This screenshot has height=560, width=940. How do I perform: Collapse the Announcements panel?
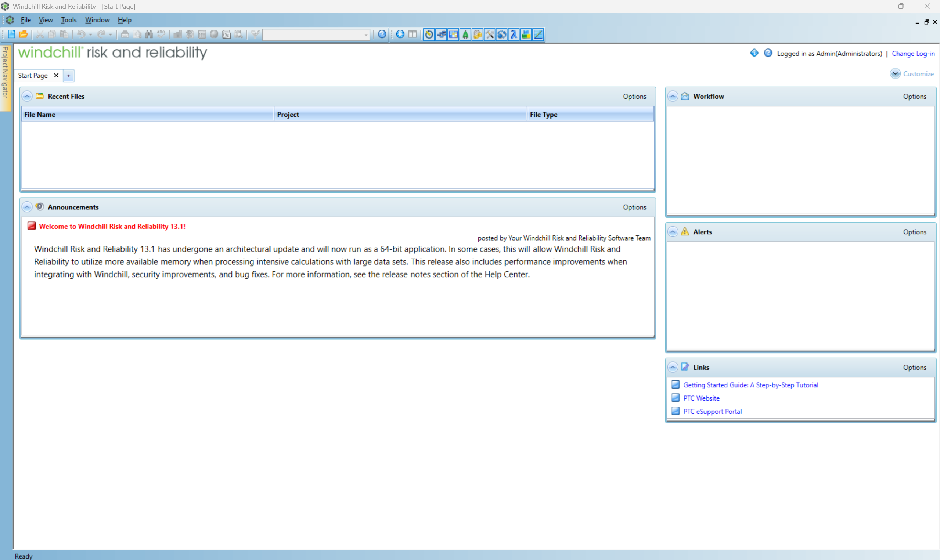[x=27, y=207]
